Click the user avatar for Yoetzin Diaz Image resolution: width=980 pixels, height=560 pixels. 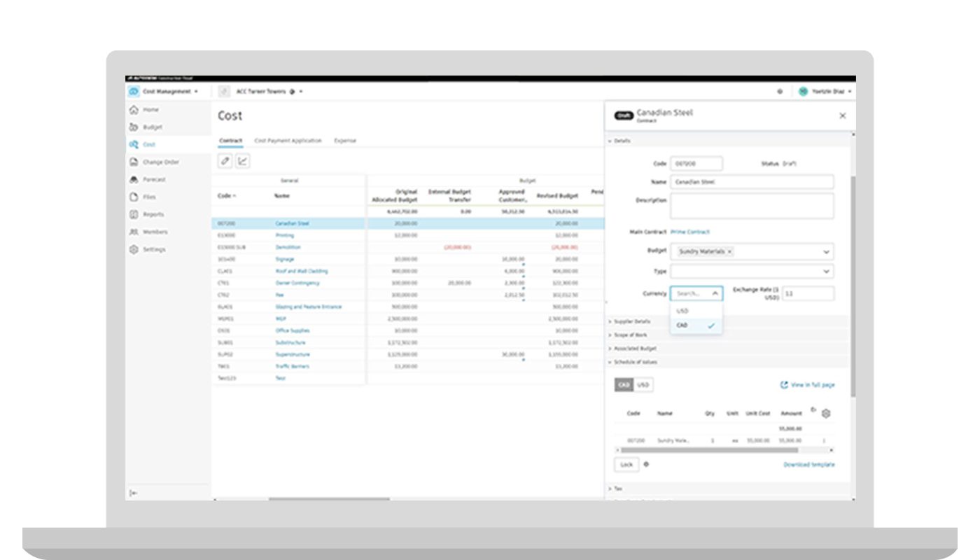804,92
